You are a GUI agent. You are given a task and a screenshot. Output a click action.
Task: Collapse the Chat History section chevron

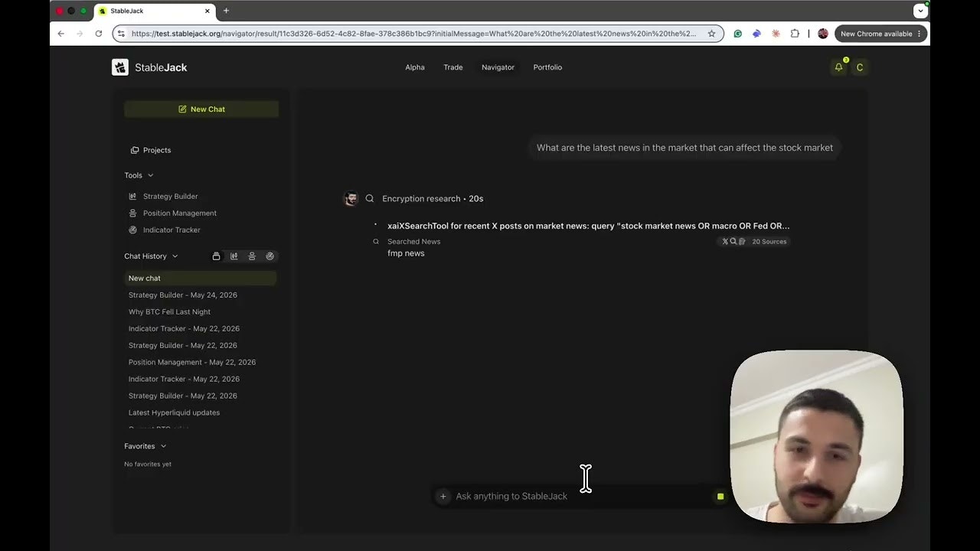(x=175, y=256)
